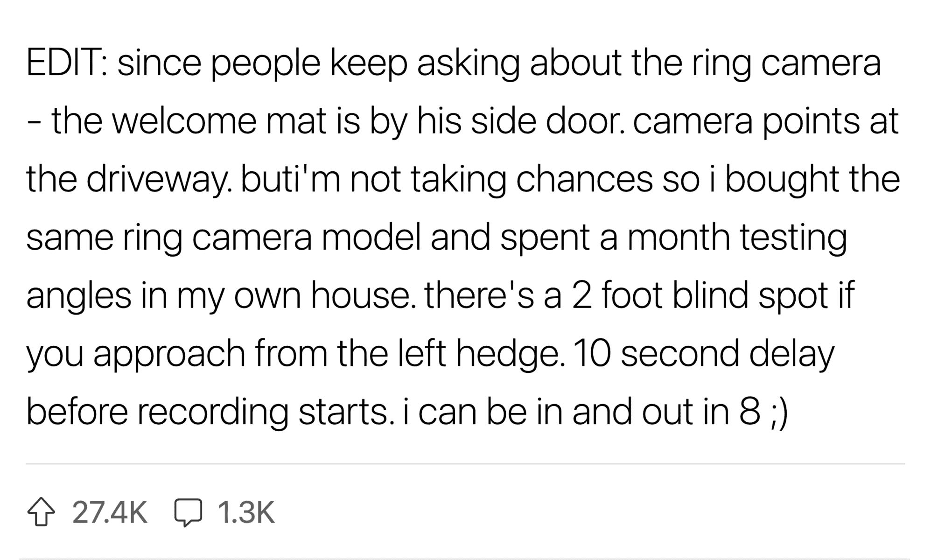Click the word "driveway" in the text
Screen dimensions: 931x560
pos(160,180)
